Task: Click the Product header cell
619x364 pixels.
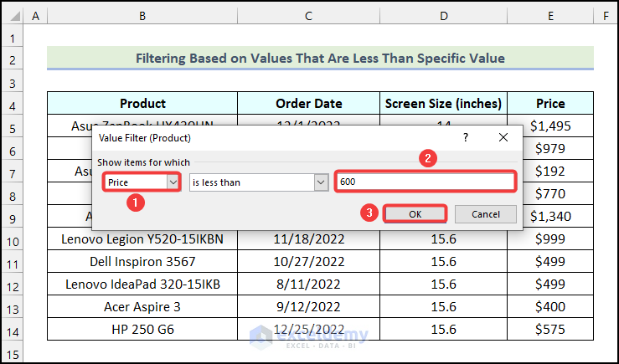Action: pyautogui.click(x=142, y=104)
